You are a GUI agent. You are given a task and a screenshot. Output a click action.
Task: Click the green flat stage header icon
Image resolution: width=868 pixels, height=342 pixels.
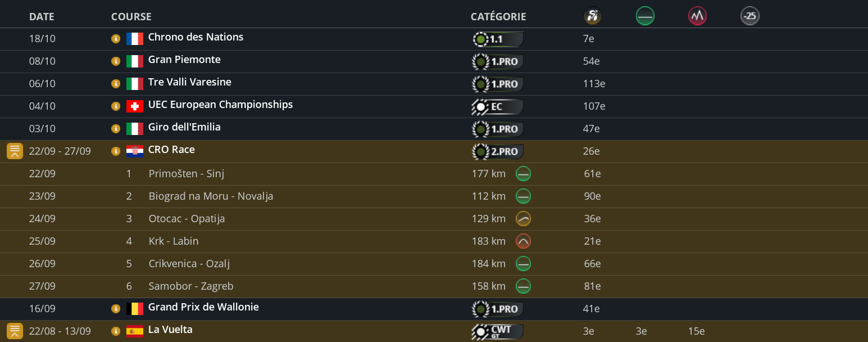click(x=645, y=16)
